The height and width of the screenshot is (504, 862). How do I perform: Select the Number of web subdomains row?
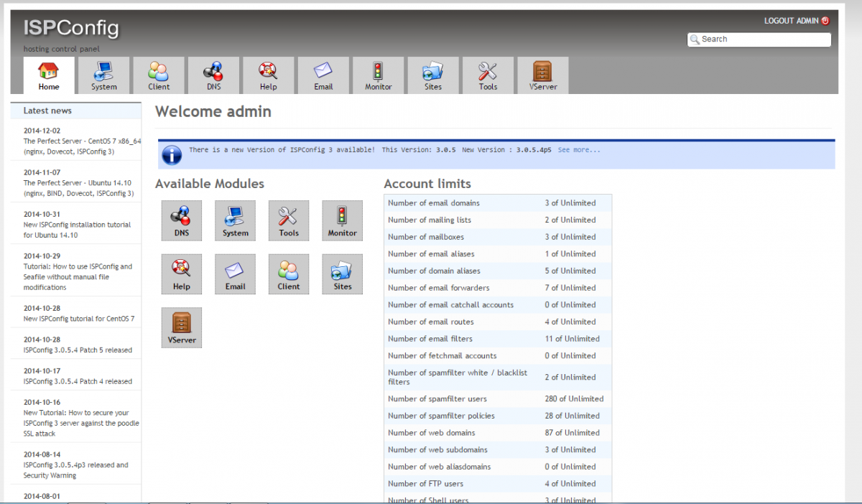coord(498,450)
